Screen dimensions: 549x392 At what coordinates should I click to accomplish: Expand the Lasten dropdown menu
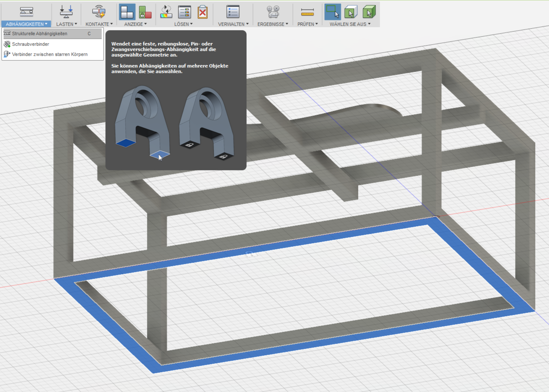pyautogui.click(x=66, y=24)
